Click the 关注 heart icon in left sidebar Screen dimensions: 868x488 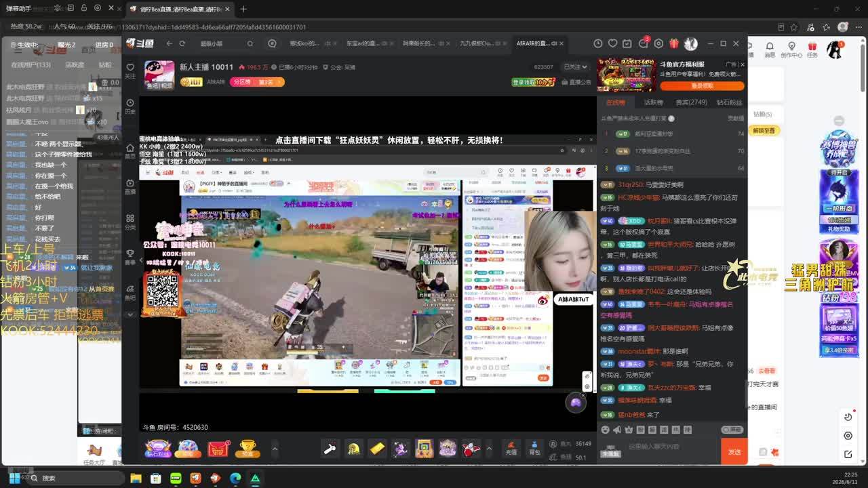130,70
